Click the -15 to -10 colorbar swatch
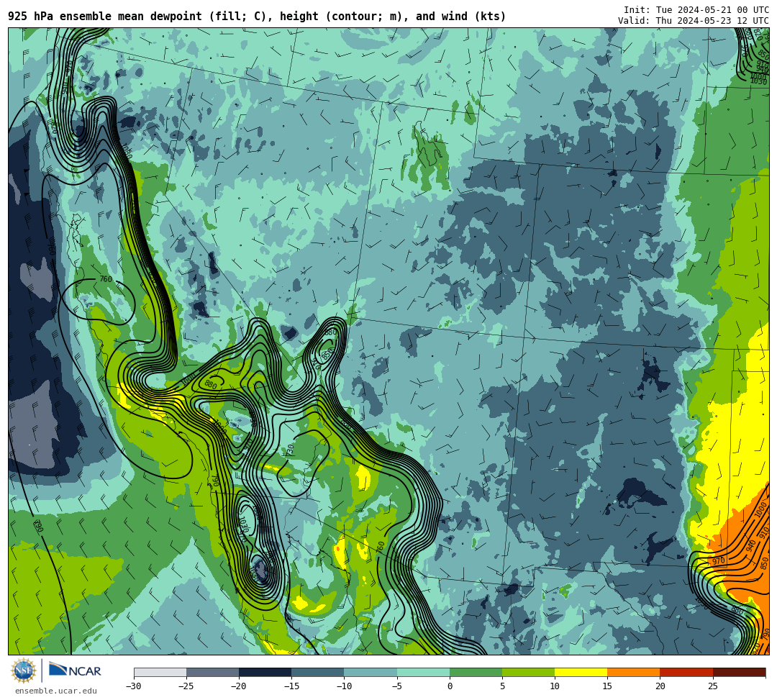This screenshot has width=777, height=700. coord(318,672)
